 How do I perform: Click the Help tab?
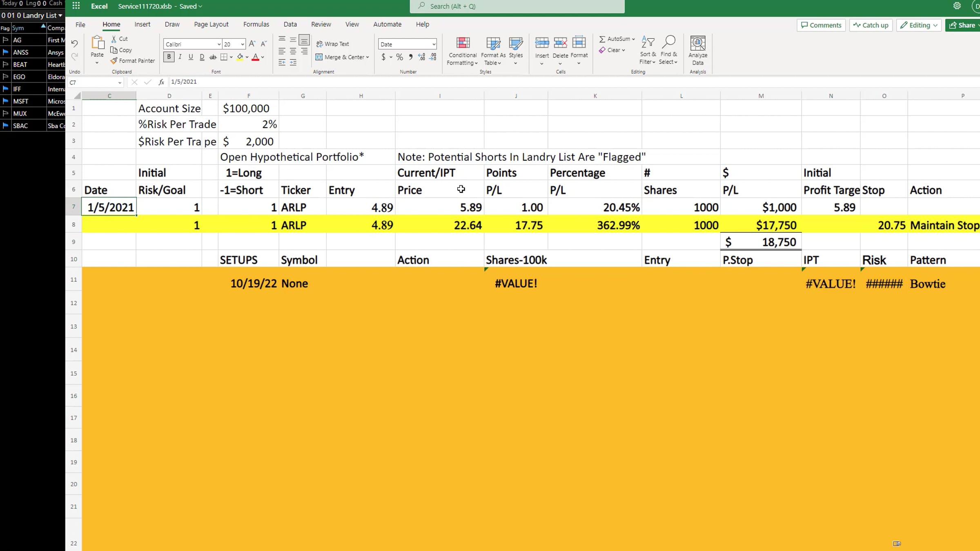(x=422, y=24)
